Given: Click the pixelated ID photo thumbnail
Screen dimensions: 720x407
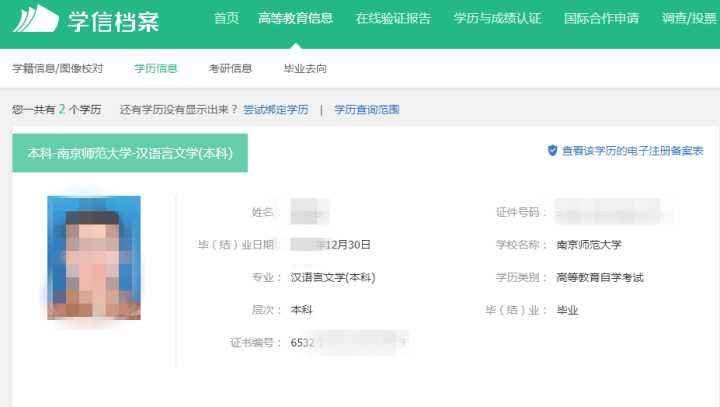Looking at the screenshot, I should click(94, 258).
